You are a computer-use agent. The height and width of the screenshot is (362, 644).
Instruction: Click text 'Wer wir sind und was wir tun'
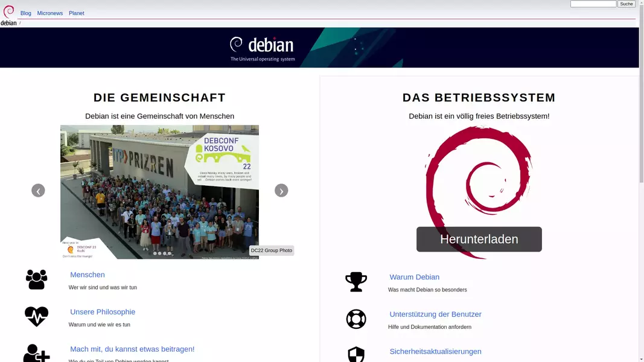pyautogui.click(x=103, y=287)
